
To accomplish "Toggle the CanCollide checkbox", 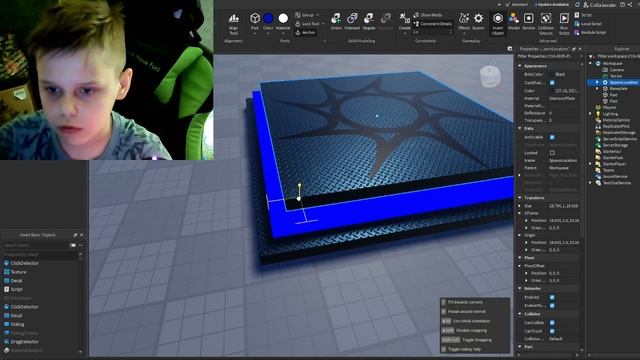I will [552, 322].
